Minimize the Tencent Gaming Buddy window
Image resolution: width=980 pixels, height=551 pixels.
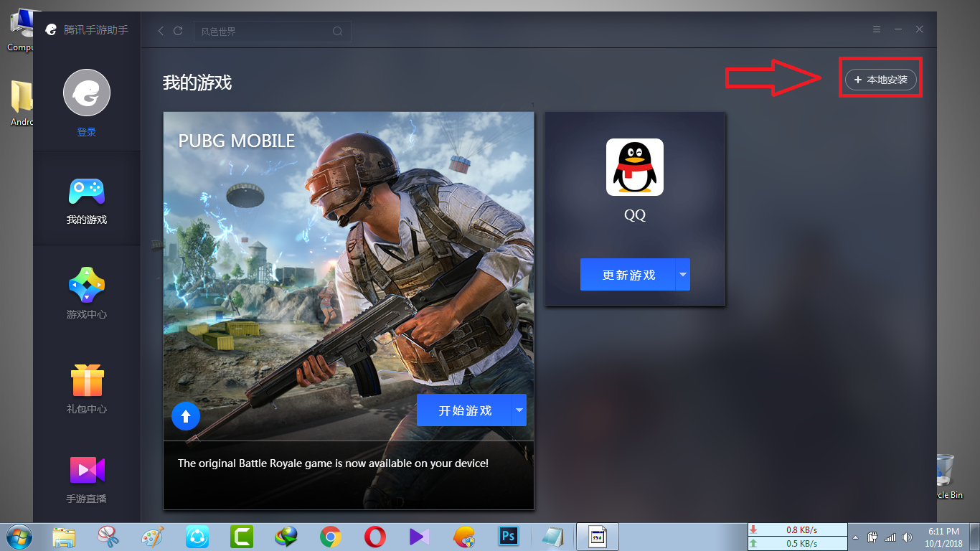(897, 29)
